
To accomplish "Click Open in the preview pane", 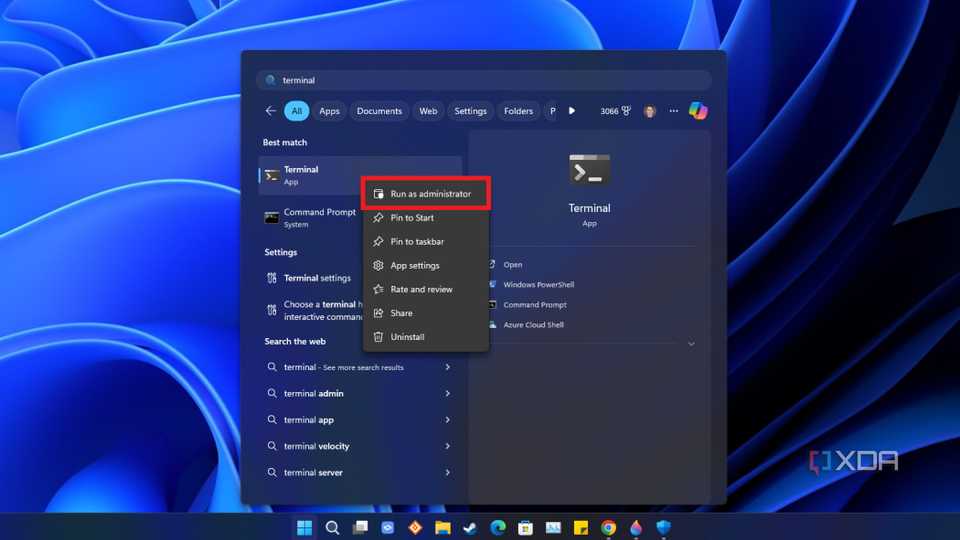I will coord(513,264).
